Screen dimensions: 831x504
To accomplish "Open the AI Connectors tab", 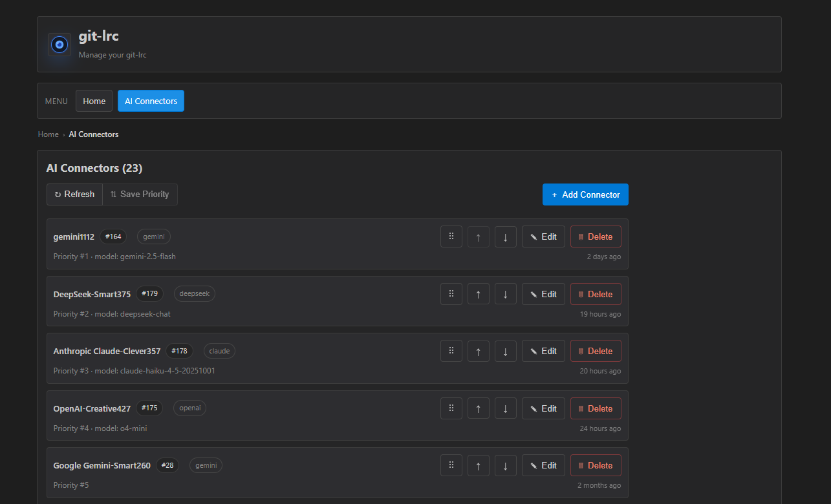I will pos(151,101).
